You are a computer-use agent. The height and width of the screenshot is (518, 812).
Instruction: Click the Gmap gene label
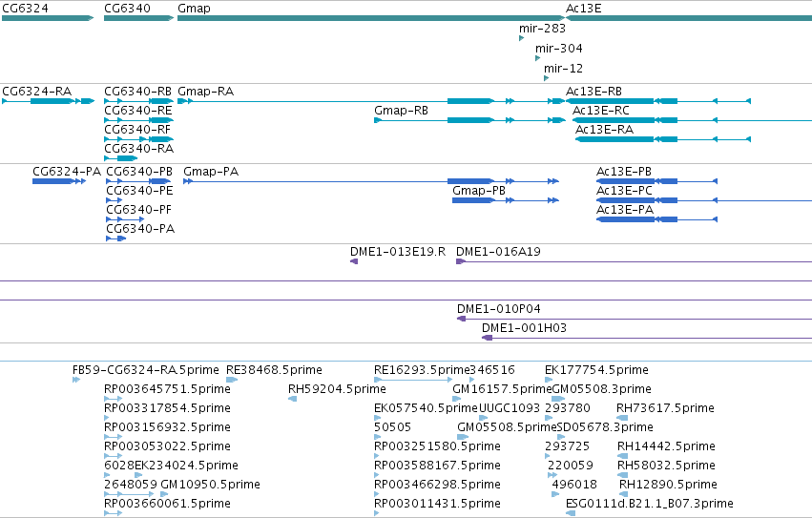[x=195, y=9]
